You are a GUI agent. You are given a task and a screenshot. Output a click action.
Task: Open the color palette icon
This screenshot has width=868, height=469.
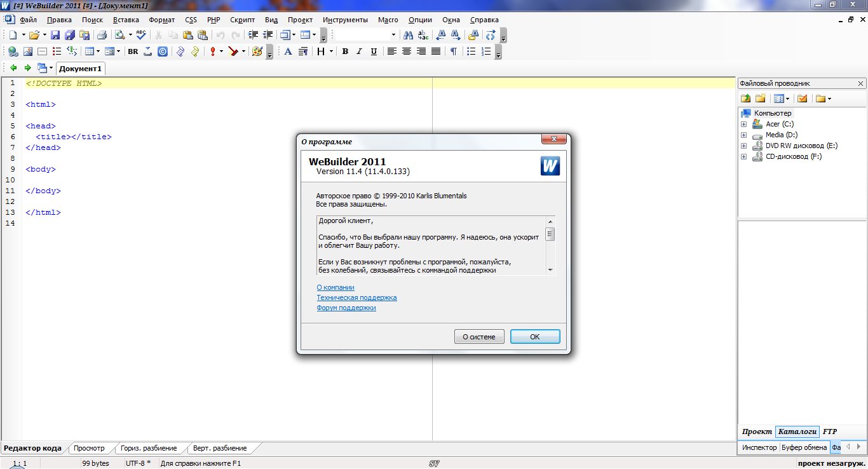(257, 51)
